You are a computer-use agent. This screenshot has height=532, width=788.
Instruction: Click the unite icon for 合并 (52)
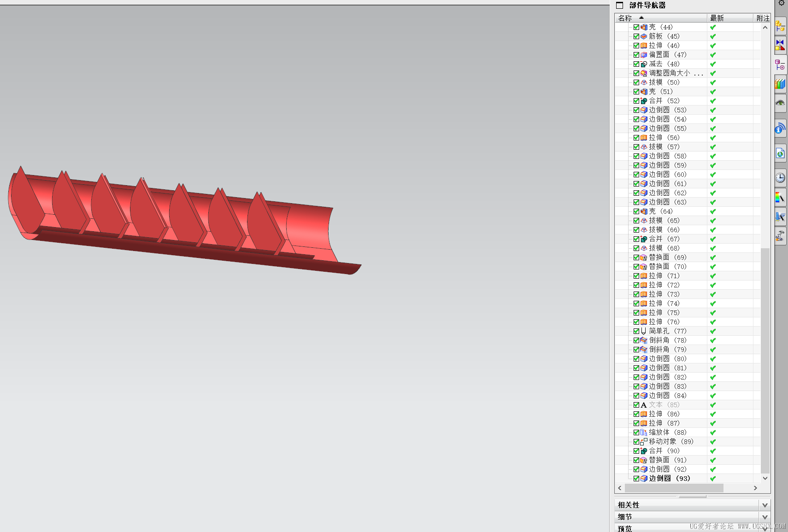(x=644, y=101)
